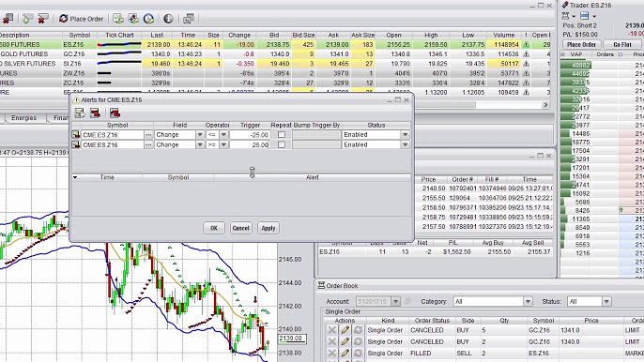The width and height of the screenshot is (644, 362).
Task: Click row icon of the -25.00 alert
Action: point(76,135)
